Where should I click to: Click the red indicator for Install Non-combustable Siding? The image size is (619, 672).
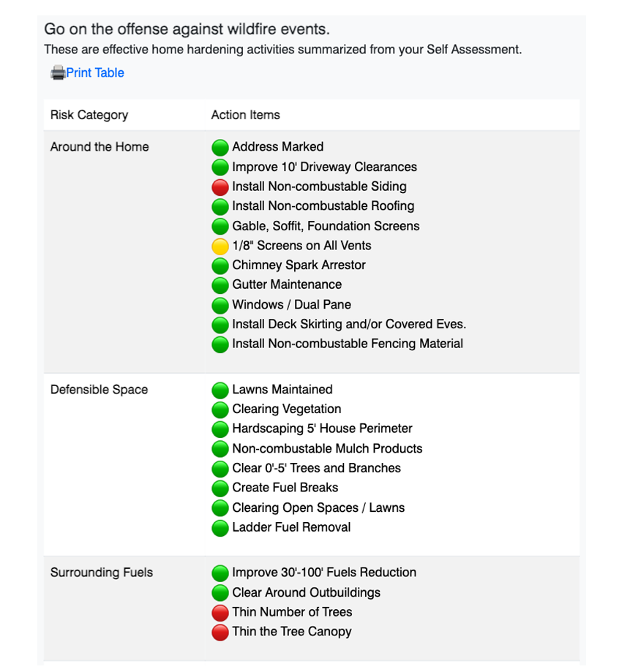220,186
